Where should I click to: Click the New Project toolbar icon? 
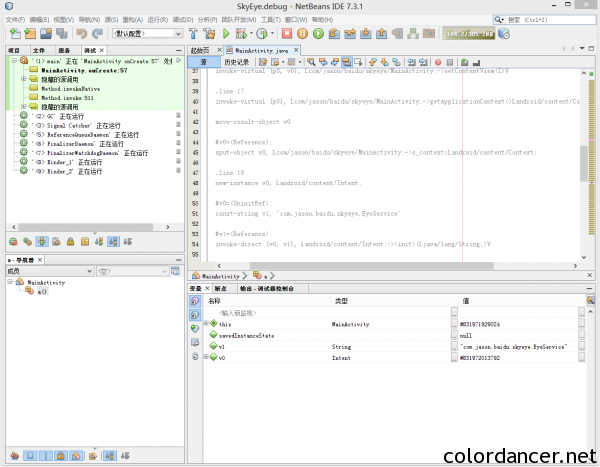(x=30, y=34)
